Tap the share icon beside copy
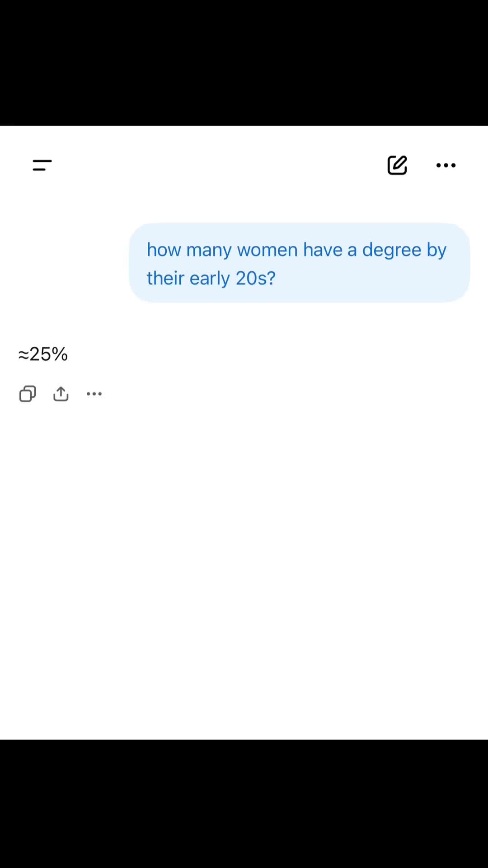 [x=61, y=394]
